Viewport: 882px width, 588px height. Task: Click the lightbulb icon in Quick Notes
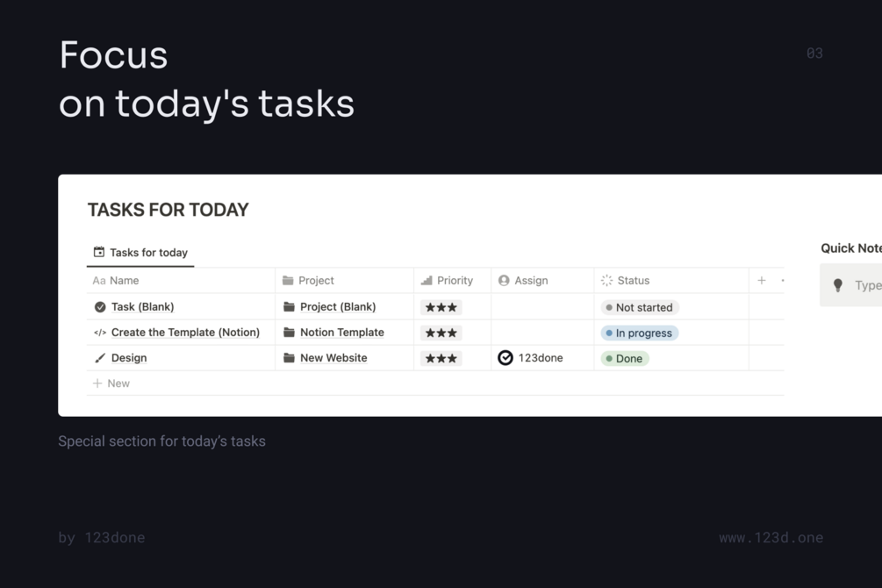837,285
